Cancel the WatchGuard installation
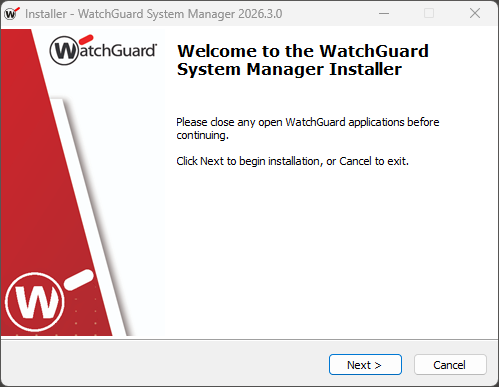This screenshot has height=387, width=499. coord(450,365)
